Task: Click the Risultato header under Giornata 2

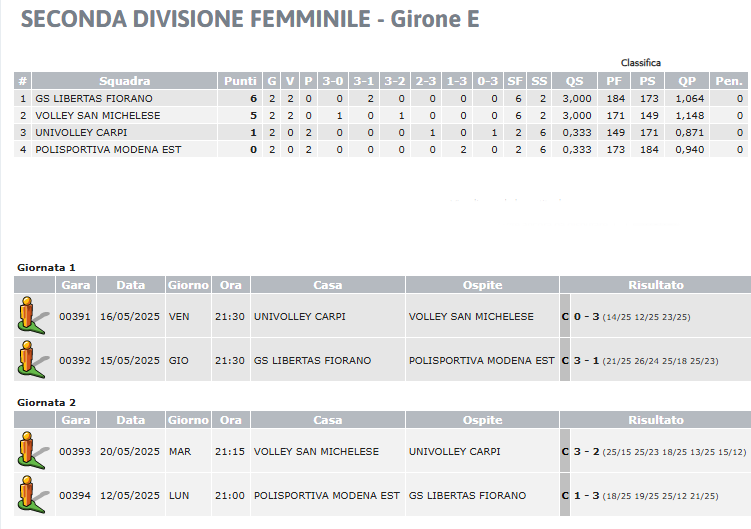Action: pyautogui.click(x=655, y=420)
